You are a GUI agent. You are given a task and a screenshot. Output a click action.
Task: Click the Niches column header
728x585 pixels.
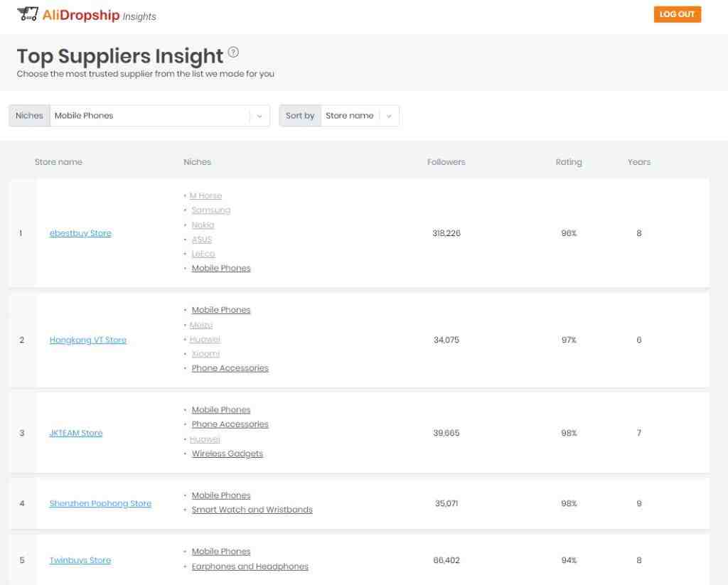(x=198, y=162)
